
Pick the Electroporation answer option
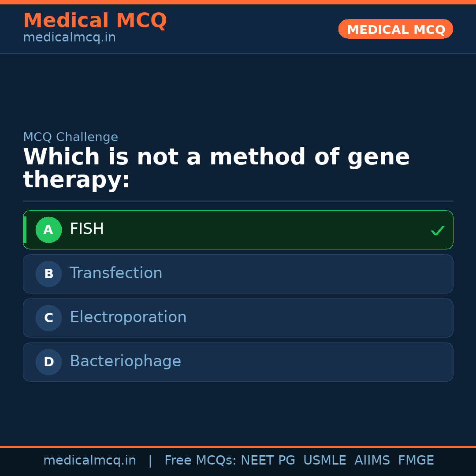pos(238,318)
